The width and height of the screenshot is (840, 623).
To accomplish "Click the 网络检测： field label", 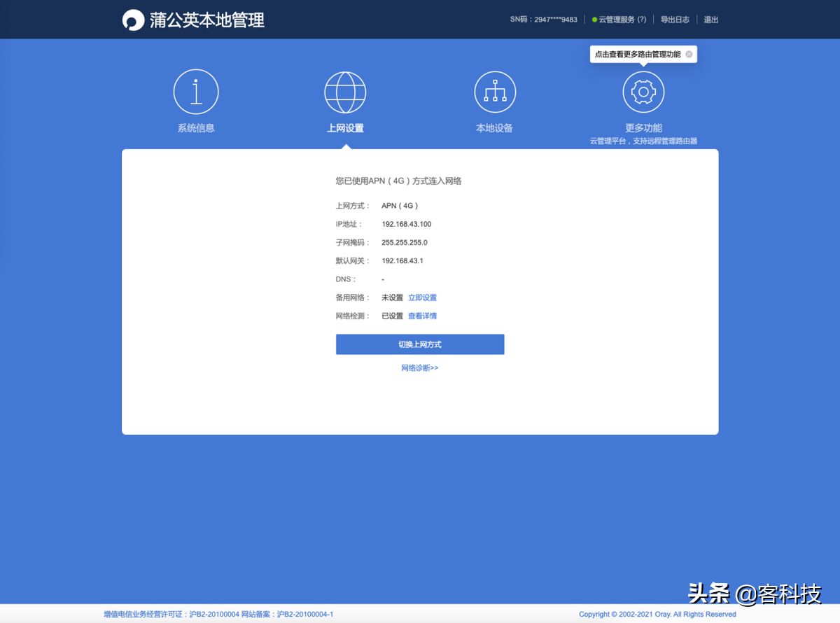I will pyautogui.click(x=353, y=316).
